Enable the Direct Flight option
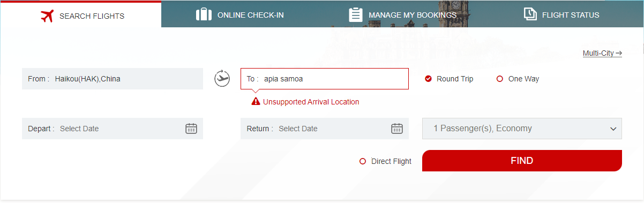This screenshot has width=644, height=203. click(x=385, y=161)
